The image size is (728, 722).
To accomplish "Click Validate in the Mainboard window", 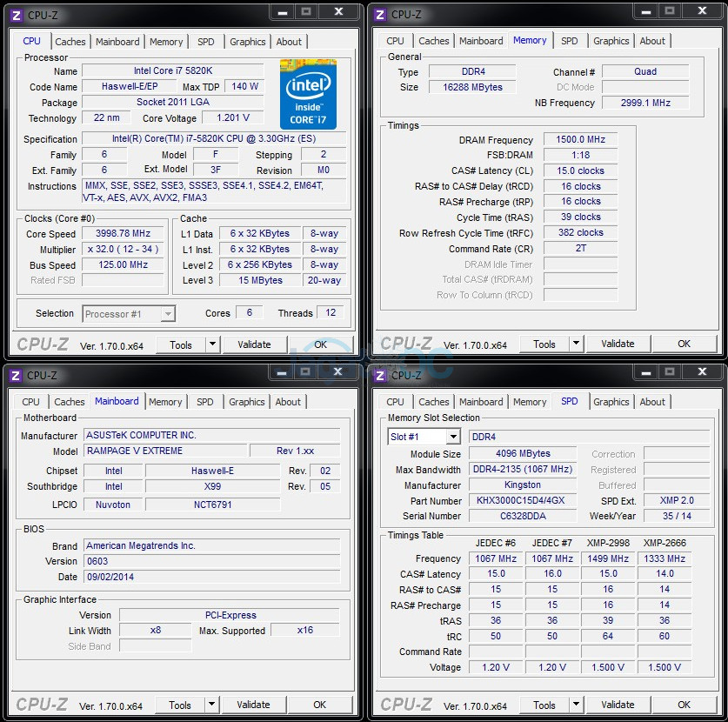I will pos(253,705).
